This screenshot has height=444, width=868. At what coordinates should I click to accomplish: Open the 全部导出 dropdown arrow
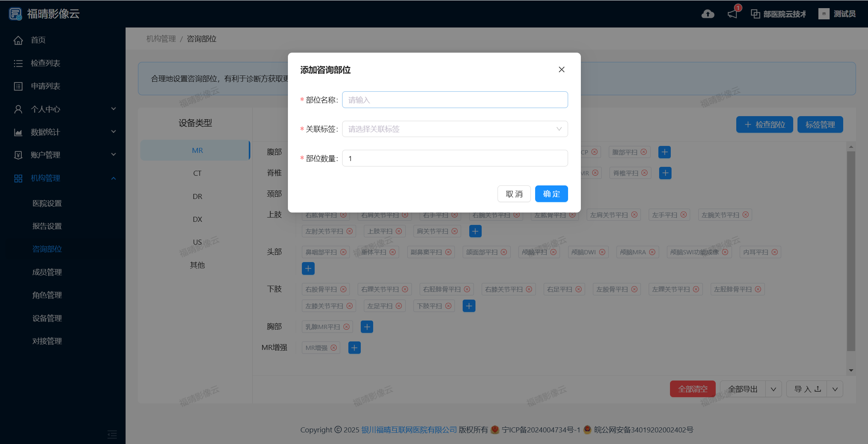[773, 389]
